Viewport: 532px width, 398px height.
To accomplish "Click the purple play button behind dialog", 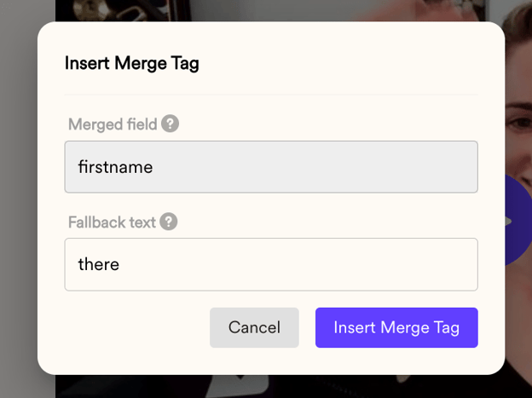I will tap(518, 221).
